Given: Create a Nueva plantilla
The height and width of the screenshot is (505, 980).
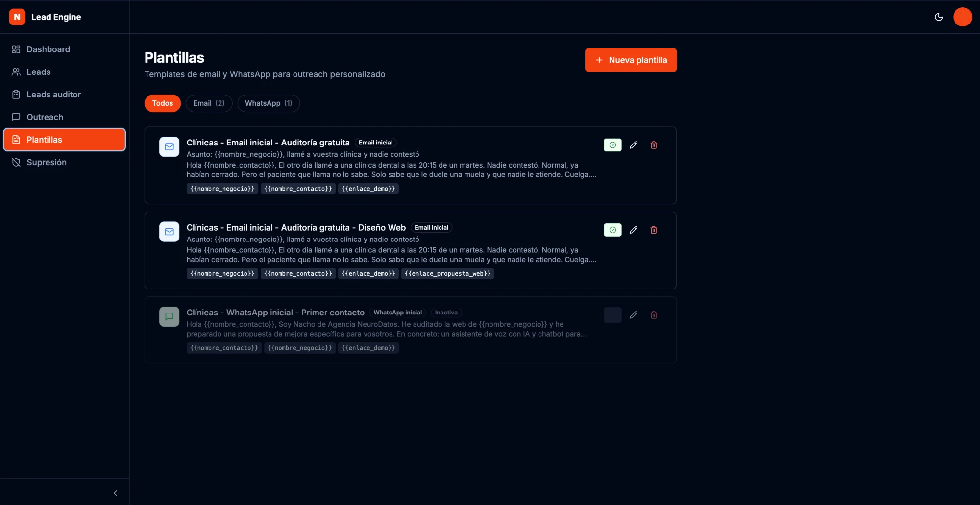Looking at the screenshot, I should 631,60.
